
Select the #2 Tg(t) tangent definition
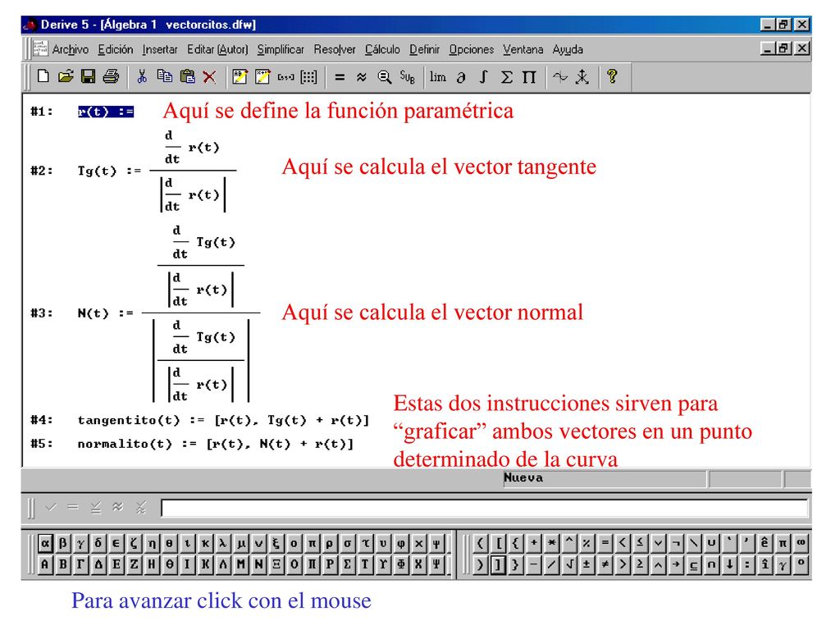coord(157,171)
